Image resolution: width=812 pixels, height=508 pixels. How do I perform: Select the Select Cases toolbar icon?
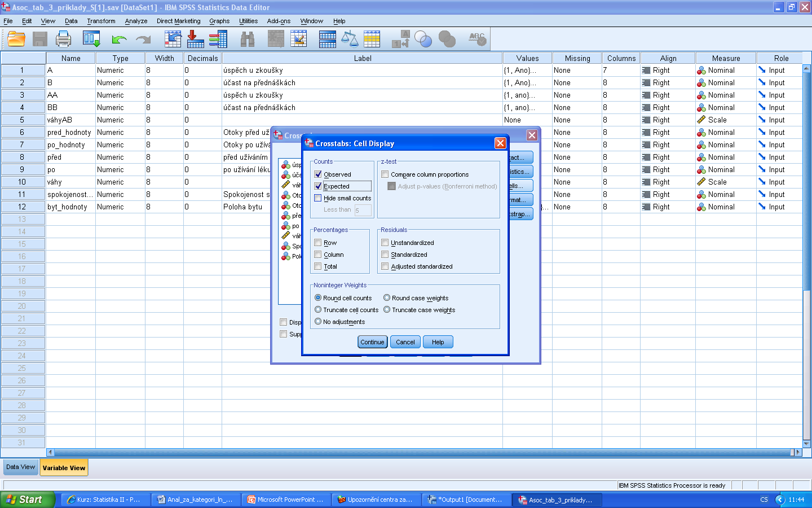click(x=372, y=40)
